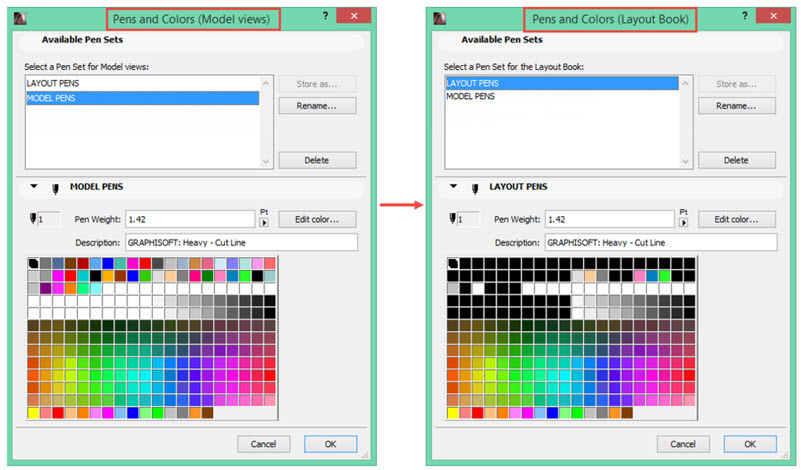
Task: Click scroll-up arrow in Model views pen set list
Action: pyautogui.click(x=266, y=83)
